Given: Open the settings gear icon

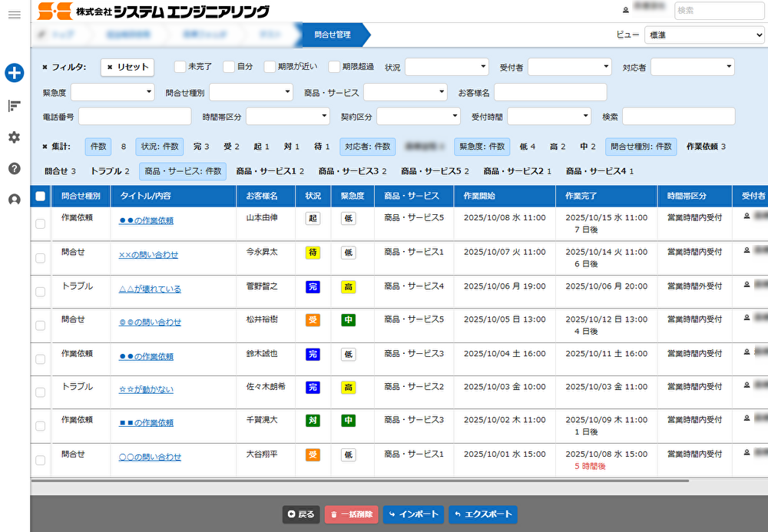Looking at the screenshot, I should (x=14, y=137).
